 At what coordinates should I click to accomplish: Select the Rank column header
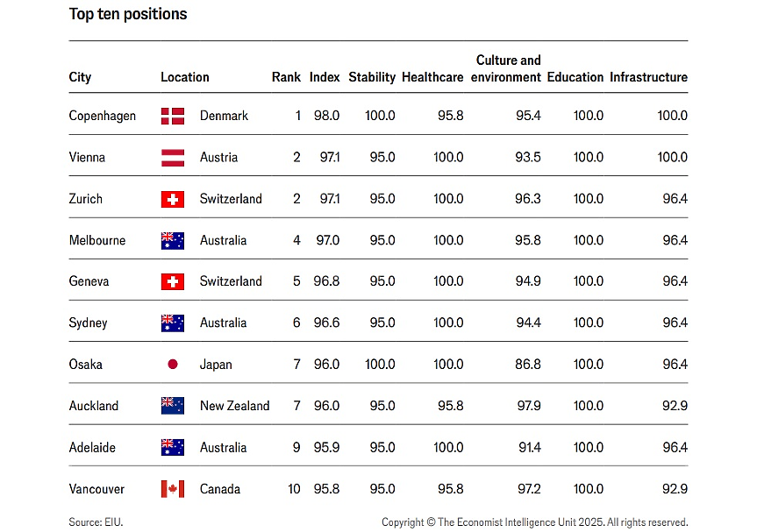click(286, 77)
